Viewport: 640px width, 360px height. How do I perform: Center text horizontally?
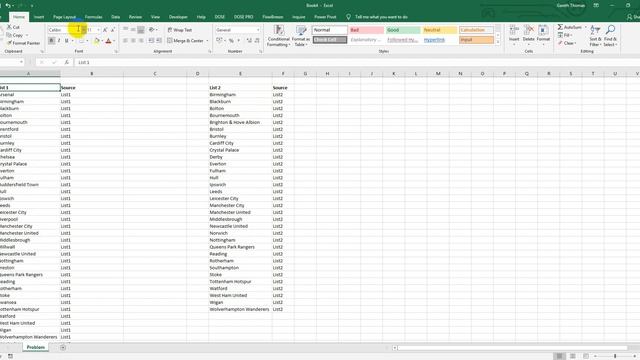[133, 41]
